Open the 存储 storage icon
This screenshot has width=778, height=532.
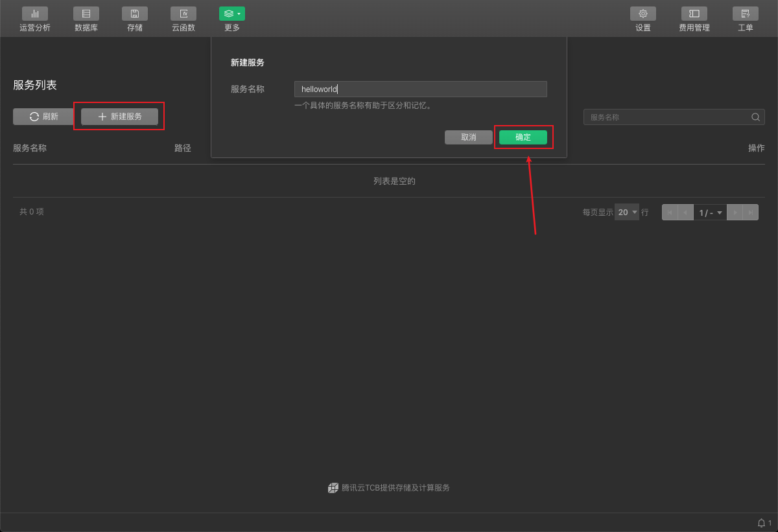[x=135, y=14]
